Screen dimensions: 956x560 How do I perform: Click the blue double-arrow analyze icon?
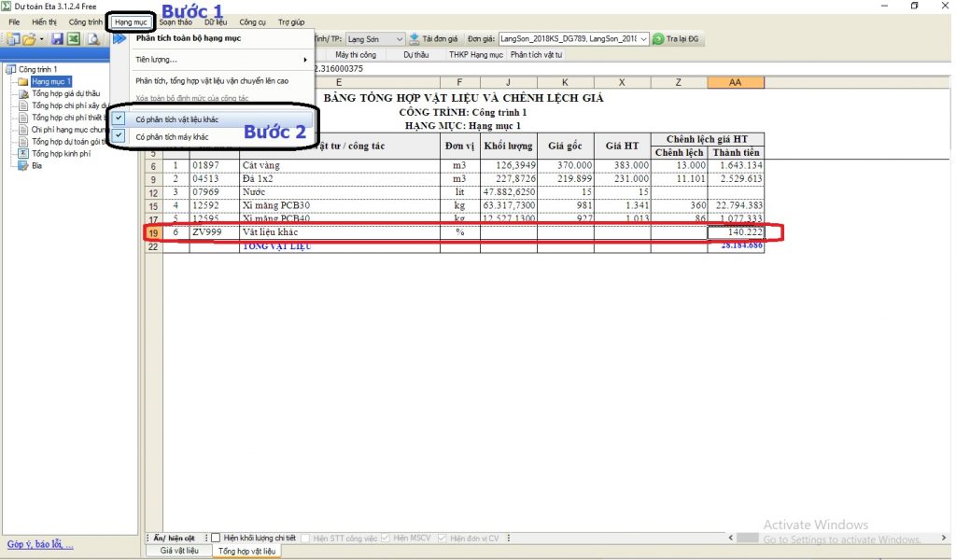pyautogui.click(x=119, y=39)
